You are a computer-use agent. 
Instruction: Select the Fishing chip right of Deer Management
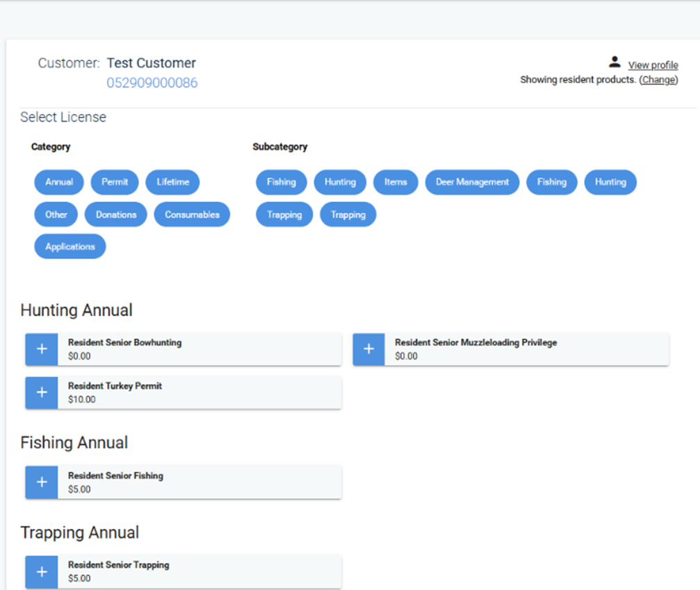(x=551, y=182)
